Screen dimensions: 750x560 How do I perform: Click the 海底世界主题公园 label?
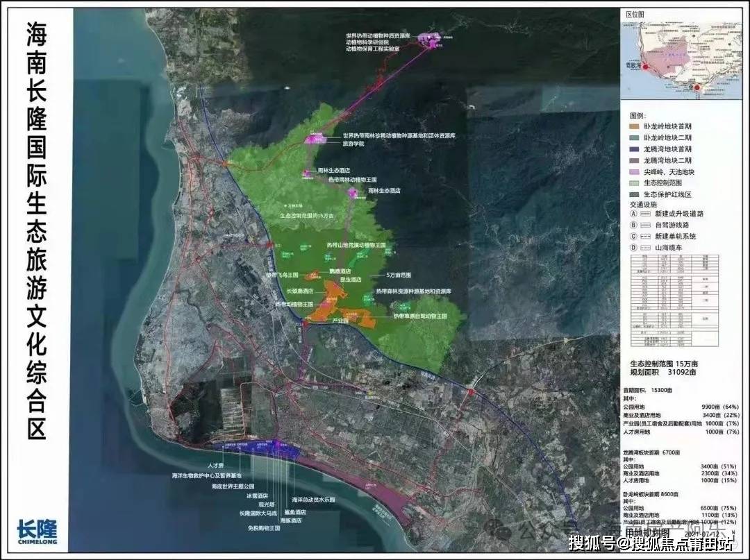(x=233, y=486)
